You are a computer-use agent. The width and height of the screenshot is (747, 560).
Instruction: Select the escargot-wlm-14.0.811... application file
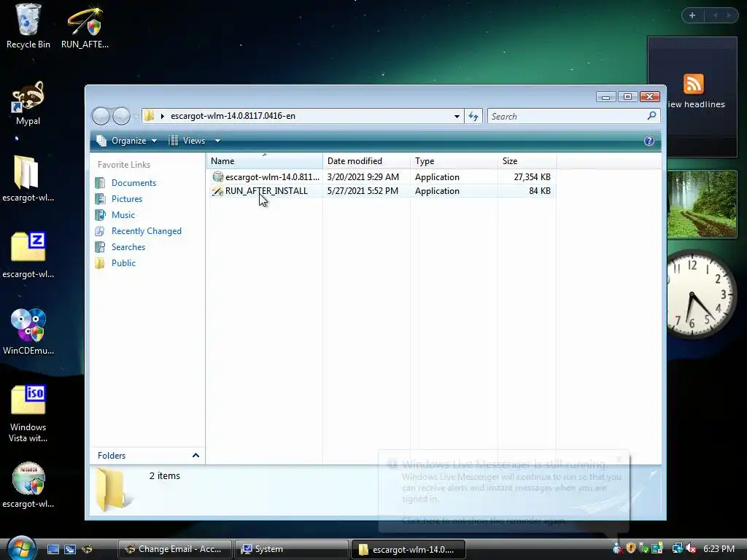[266, 177]
